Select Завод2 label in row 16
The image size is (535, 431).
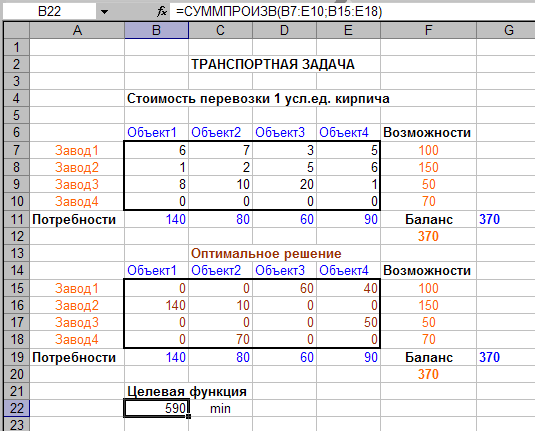pos(77,305)
